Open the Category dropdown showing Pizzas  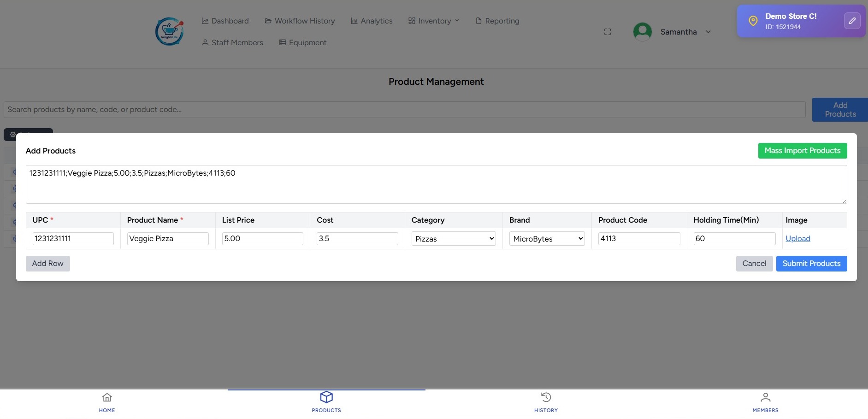tap(454, 239)
